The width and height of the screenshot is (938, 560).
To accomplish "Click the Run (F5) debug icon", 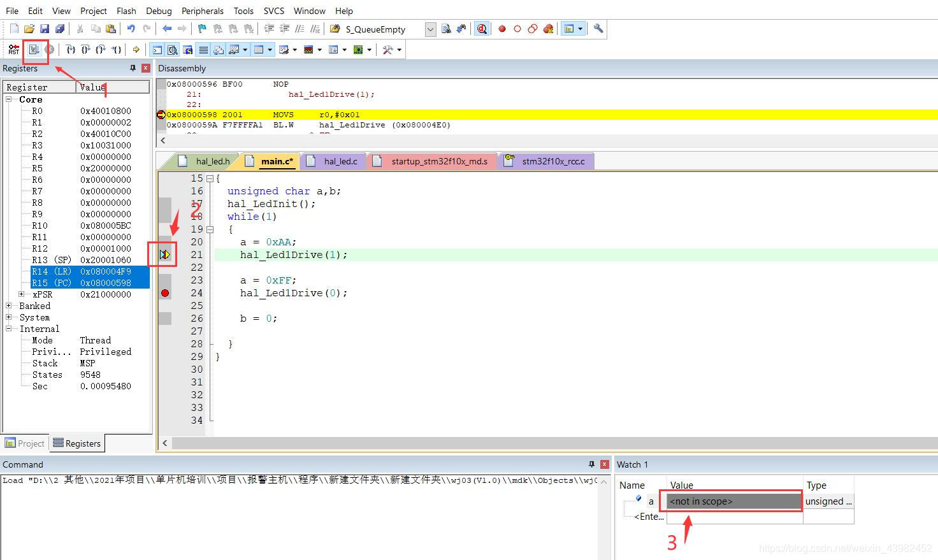I will pyautogui.click(x=34, y=49).
